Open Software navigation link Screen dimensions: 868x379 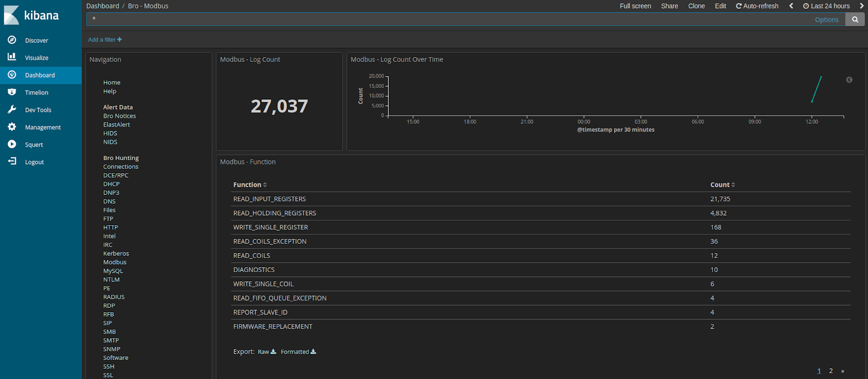point(116,358)
